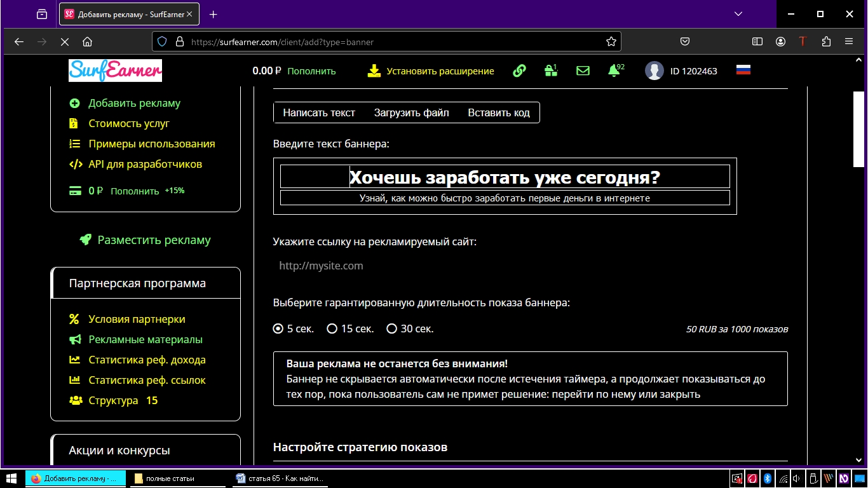Open Рекламные материалы link
This screenshot has width=868, height=488.
pos(146,339)
